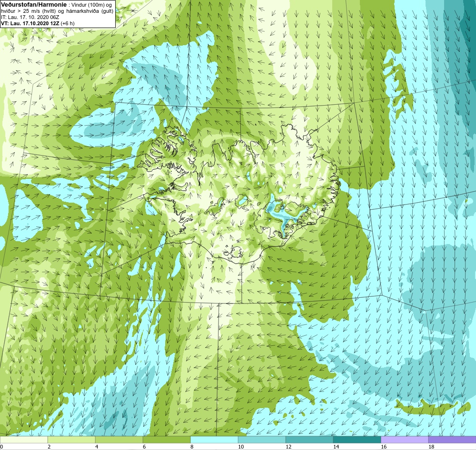
Task: Click the purple swatch above 18 m/s
Action: (x=452, y=440)
